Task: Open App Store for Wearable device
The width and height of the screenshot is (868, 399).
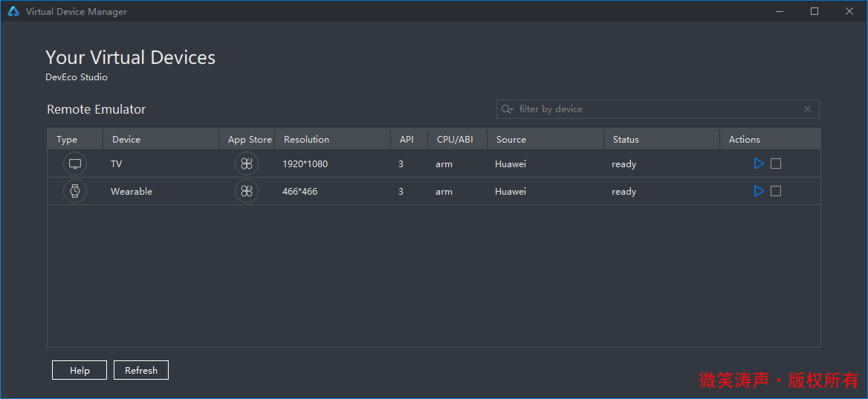Action: [x=247, y=192]
